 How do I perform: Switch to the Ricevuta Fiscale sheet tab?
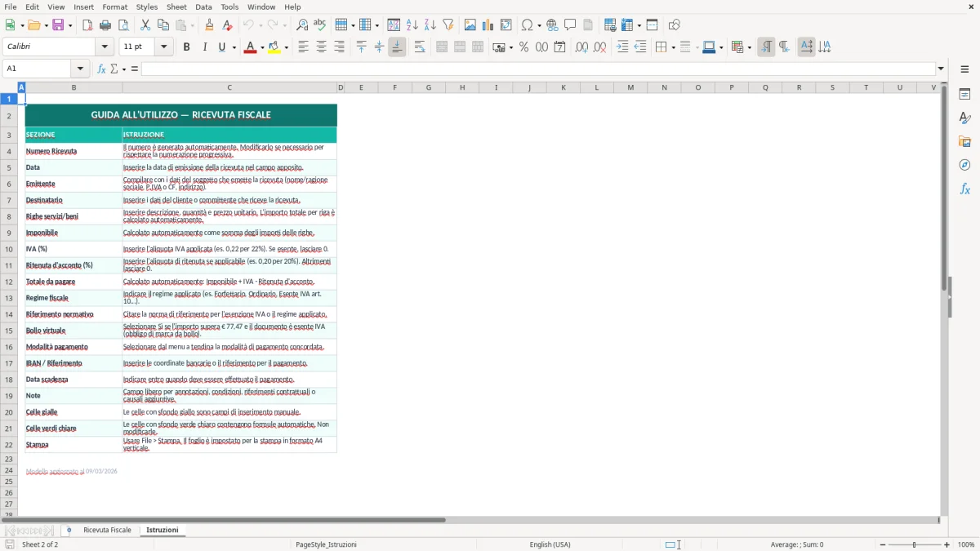(107, 530)
